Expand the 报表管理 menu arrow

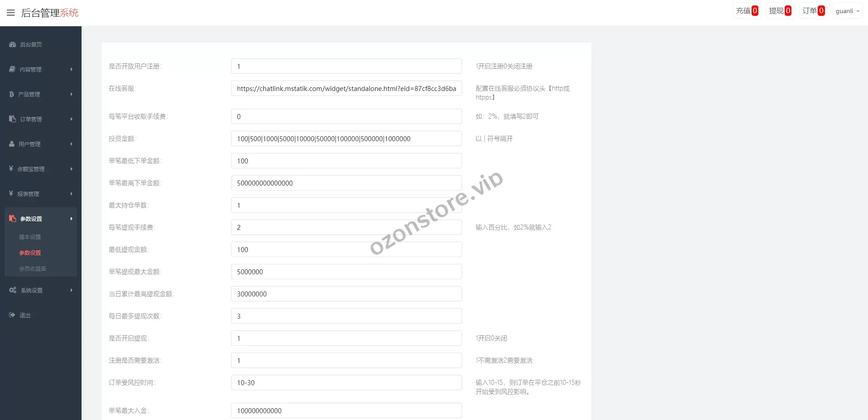click(71, 194)
